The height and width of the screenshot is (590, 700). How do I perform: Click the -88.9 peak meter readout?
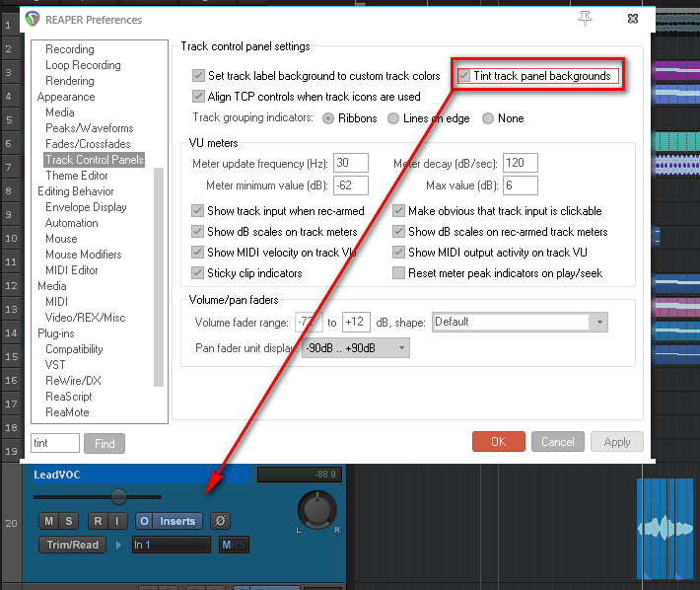300,475
